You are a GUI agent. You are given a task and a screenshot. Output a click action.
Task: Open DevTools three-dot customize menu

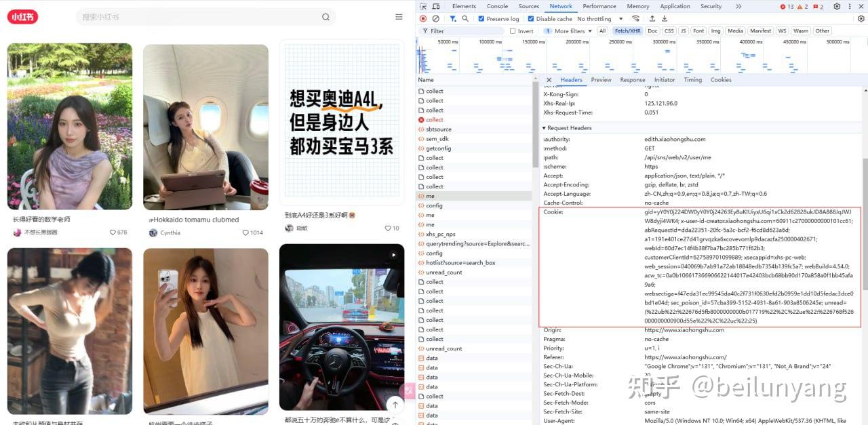(x=850, y=6)
